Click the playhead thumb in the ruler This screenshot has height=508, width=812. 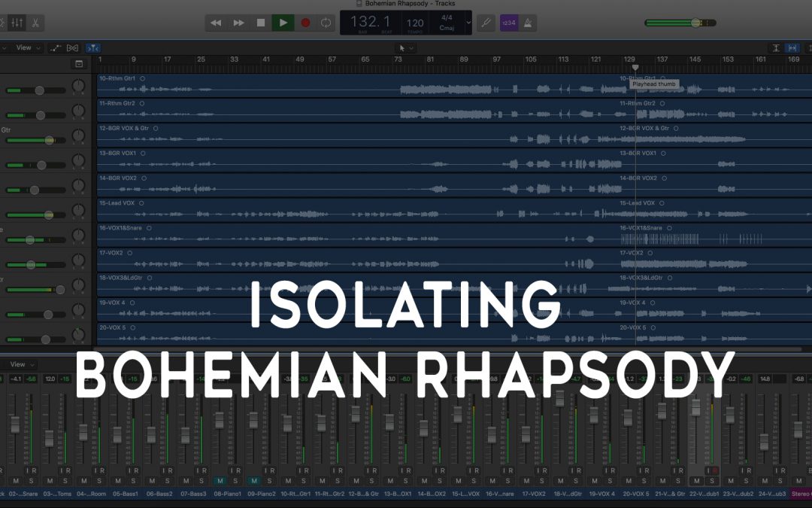click(x=635, y=68)
